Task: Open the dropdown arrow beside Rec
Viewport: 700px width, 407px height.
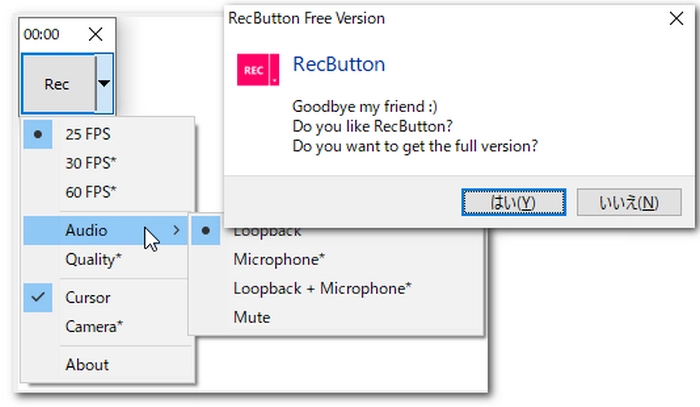Action: [x=104, y=84]
